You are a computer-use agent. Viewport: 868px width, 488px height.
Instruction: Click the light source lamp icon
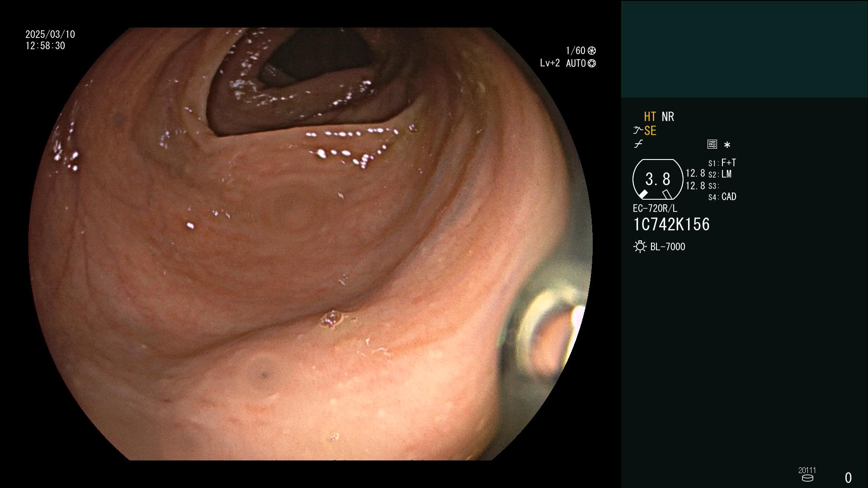pos(640,247)
